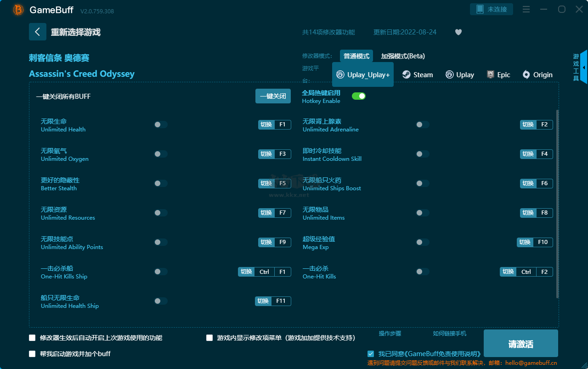588x369 pixels.
Task: Click the Ctrl F2 hotkey for One-Hit Kills
Action: [526, 272]
